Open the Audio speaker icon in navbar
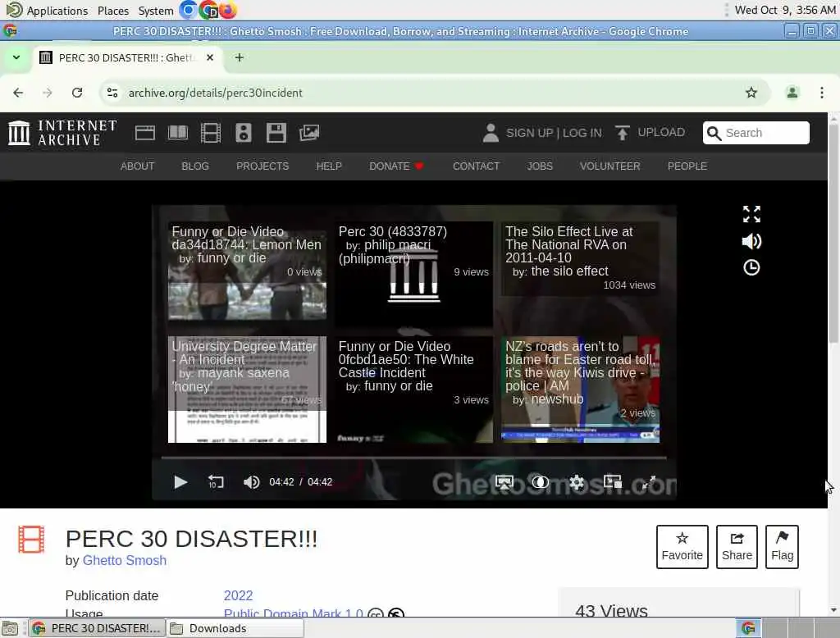This screenshot has height=638, width=840. [243, 132]
